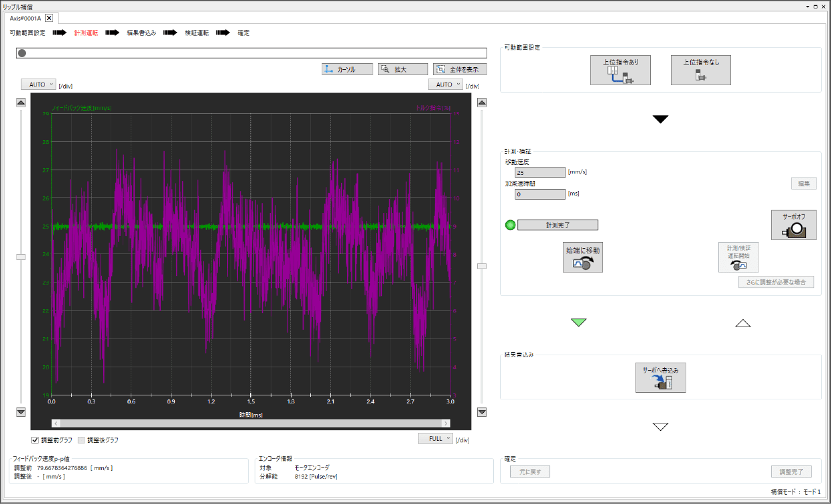Viewport: 831px width, 504px height.
Task: Click the left vertical slider handle
Action: tap(21, 257)
